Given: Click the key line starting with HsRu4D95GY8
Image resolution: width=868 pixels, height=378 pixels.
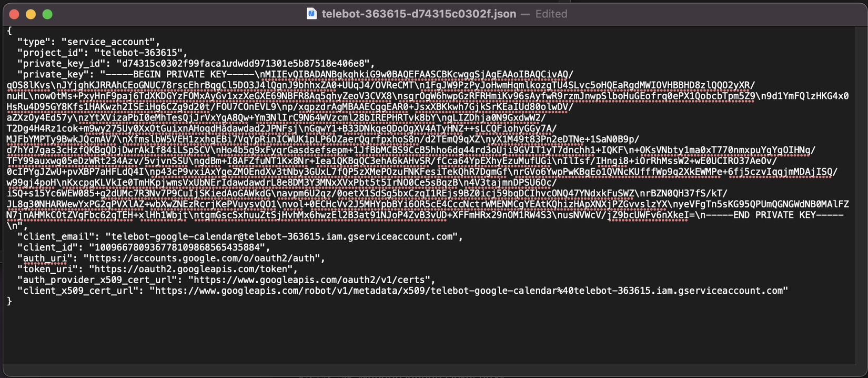Looking at the screenshot, I should click(290, 107).
